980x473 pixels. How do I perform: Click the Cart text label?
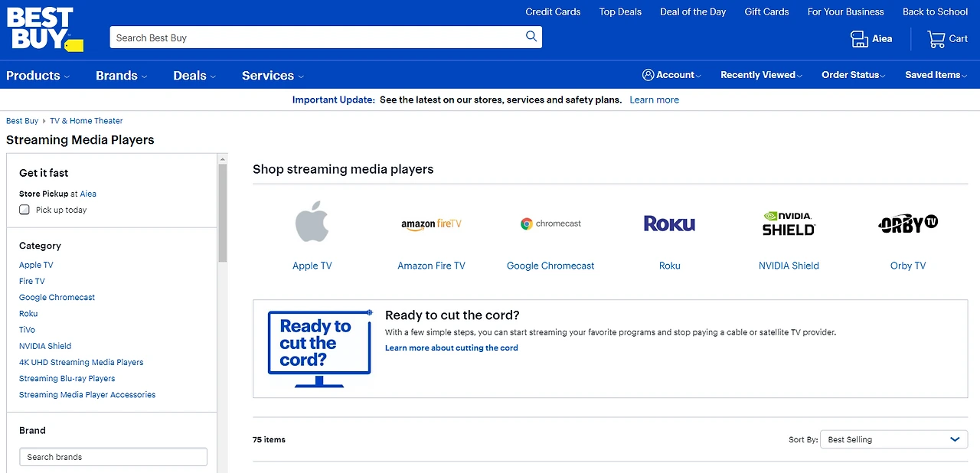[x=959, y=39]
